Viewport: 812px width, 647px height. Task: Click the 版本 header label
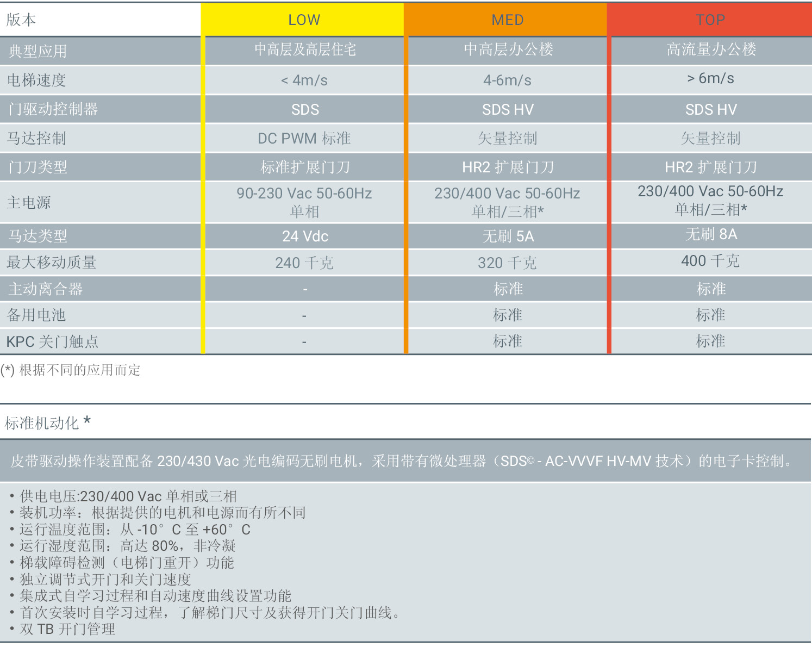21,20
